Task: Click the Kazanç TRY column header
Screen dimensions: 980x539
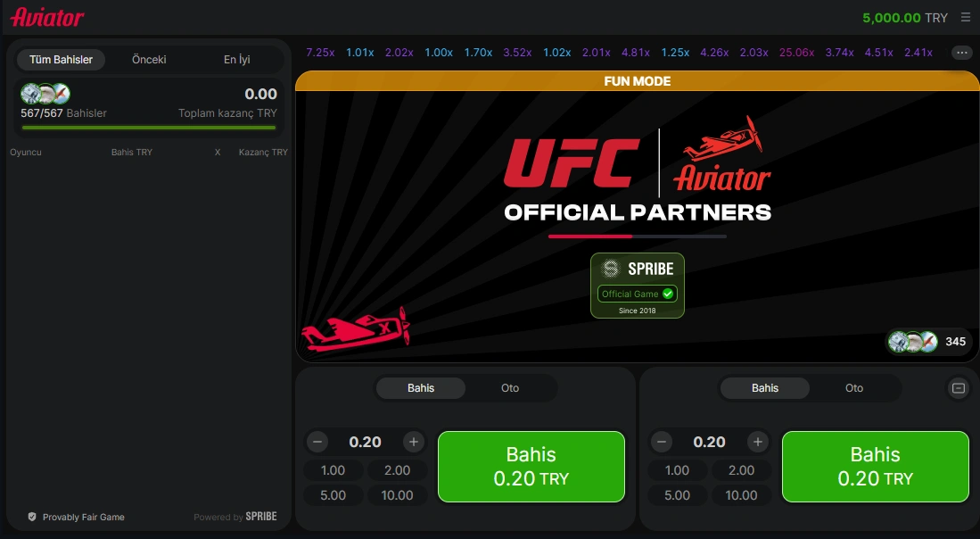Action: (x=263, y=152)
